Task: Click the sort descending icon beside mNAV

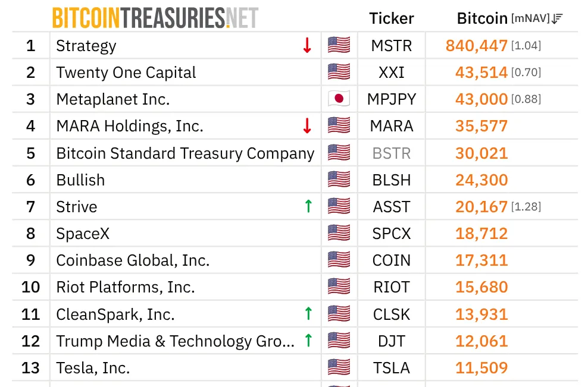Action: (x=557, y=18)
